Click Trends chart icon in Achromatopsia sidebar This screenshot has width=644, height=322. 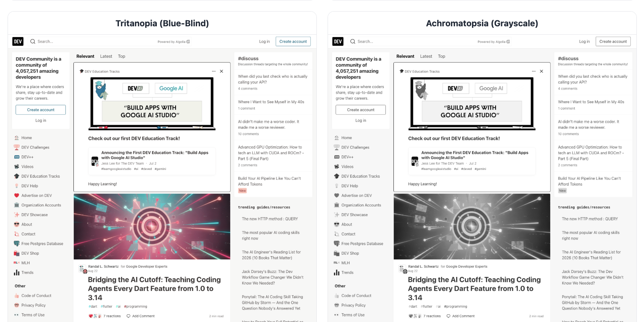pos(337,273)
